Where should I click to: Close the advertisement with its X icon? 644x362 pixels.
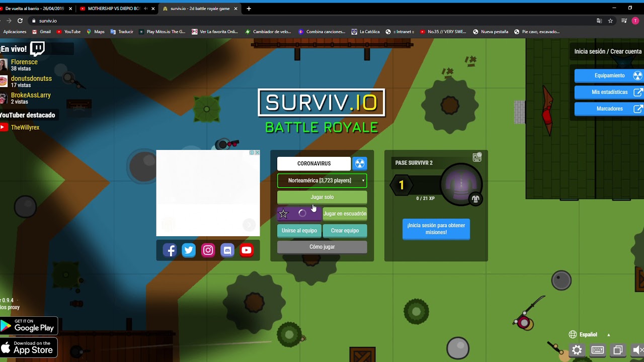tap(257, 152)
